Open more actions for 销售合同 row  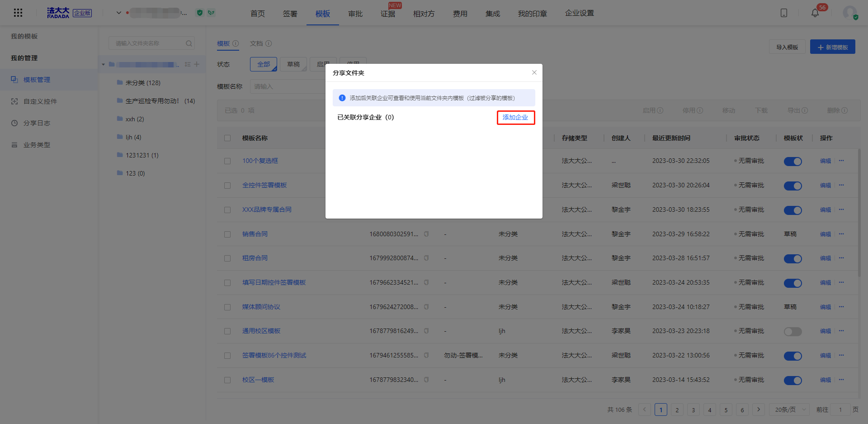pos(841,234)
